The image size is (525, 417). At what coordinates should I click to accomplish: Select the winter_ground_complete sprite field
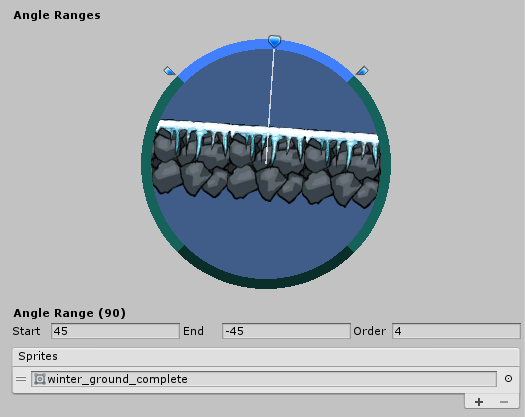(x=264, y=379)
